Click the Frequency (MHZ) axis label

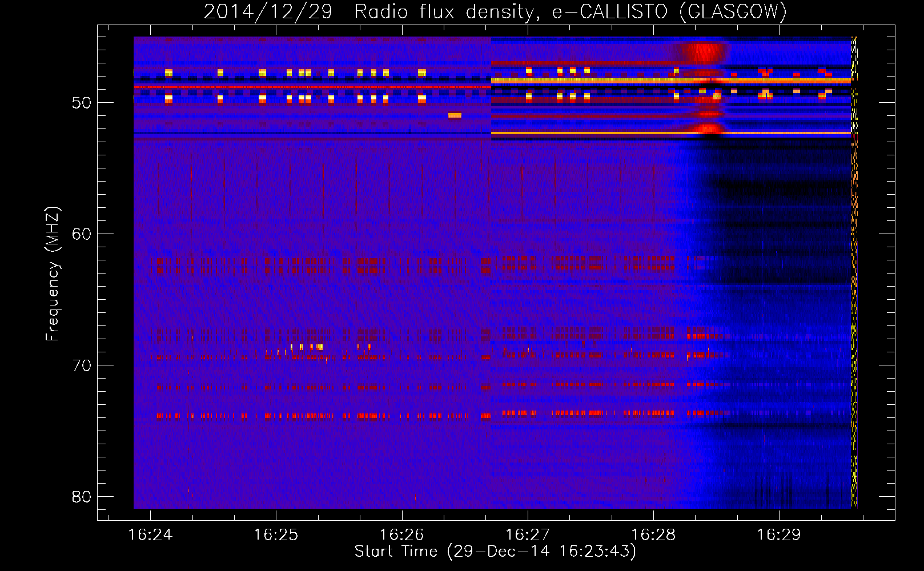pyautogui.click(x=53, y=274)
